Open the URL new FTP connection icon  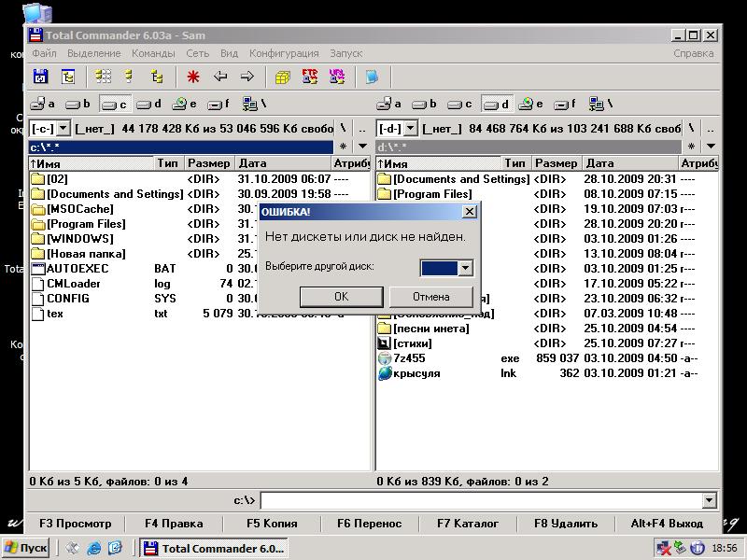337,77
